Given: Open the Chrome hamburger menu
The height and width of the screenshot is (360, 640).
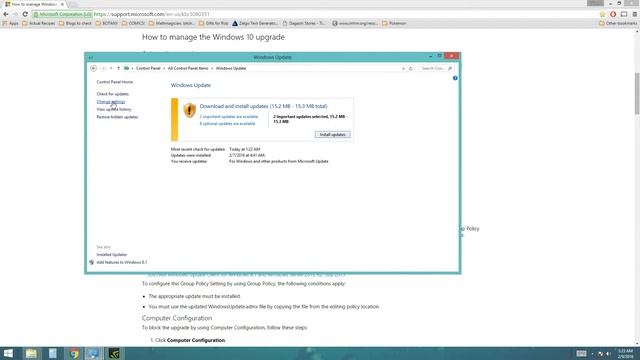Looking at the screenshot, I should (x=635, y=14).
